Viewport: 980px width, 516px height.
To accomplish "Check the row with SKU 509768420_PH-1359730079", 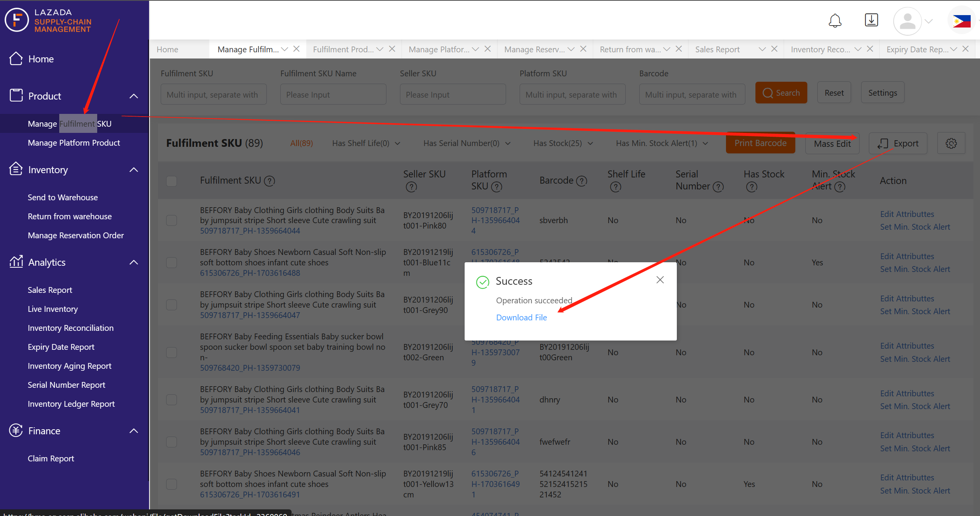I will 172,352.
